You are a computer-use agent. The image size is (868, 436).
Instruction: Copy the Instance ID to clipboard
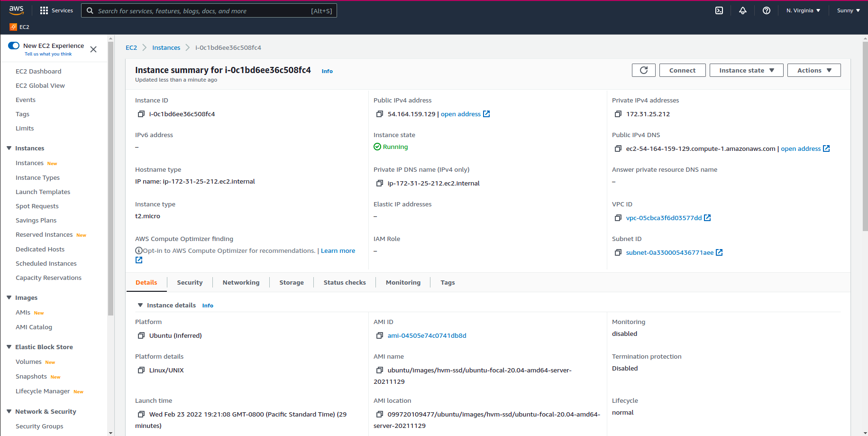click(141, 114)
